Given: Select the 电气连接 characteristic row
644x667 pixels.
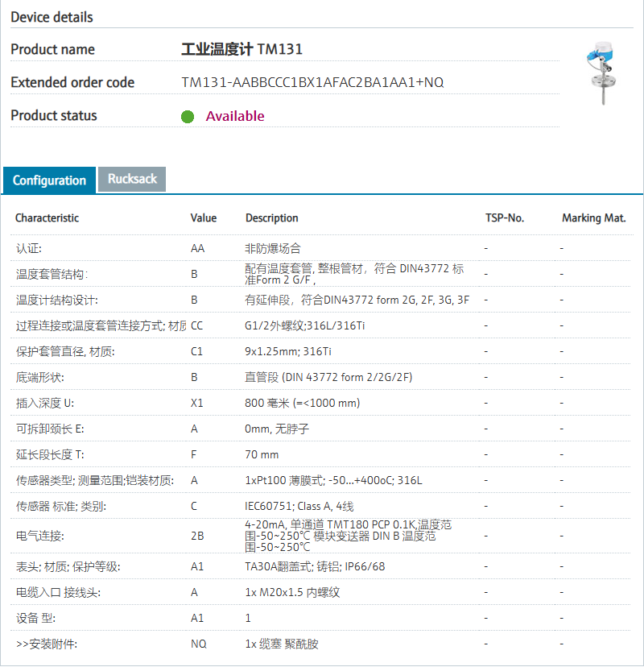Looking at the screenshot, I should click(40, 536).
